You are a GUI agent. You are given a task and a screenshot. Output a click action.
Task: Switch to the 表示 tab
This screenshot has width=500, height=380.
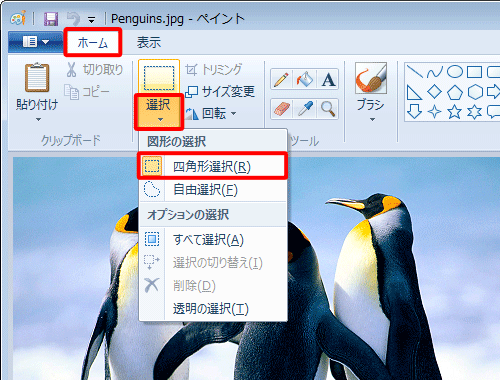click(x=149, y=42)
